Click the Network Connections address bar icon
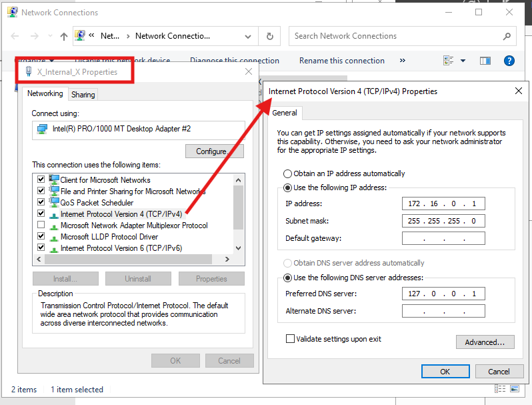The width and height of the screenshot is (532, 405). (80, 35)
